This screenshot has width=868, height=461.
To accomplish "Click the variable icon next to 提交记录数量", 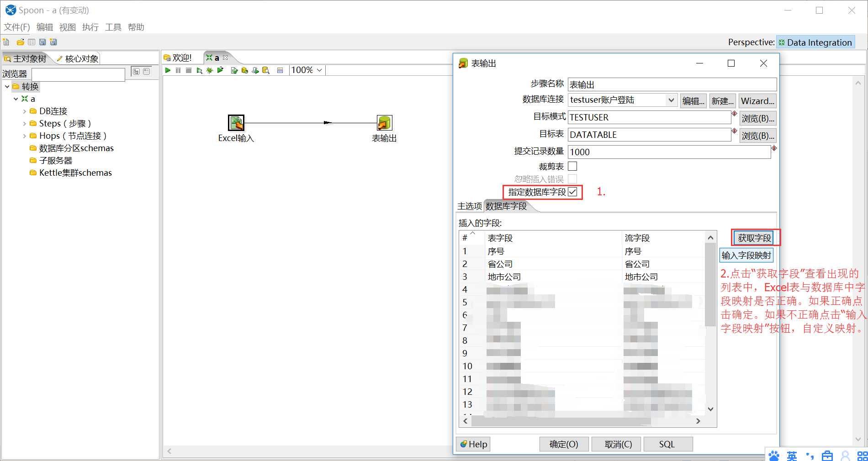I will coord(774,148).
